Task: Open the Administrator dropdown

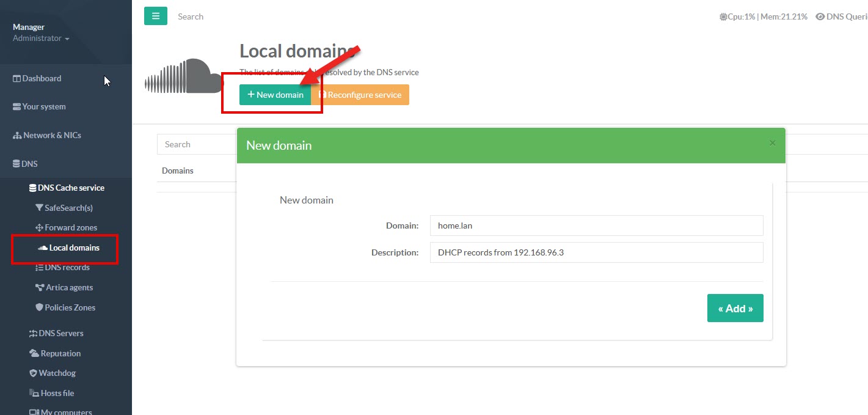Action: coord(41,39)
